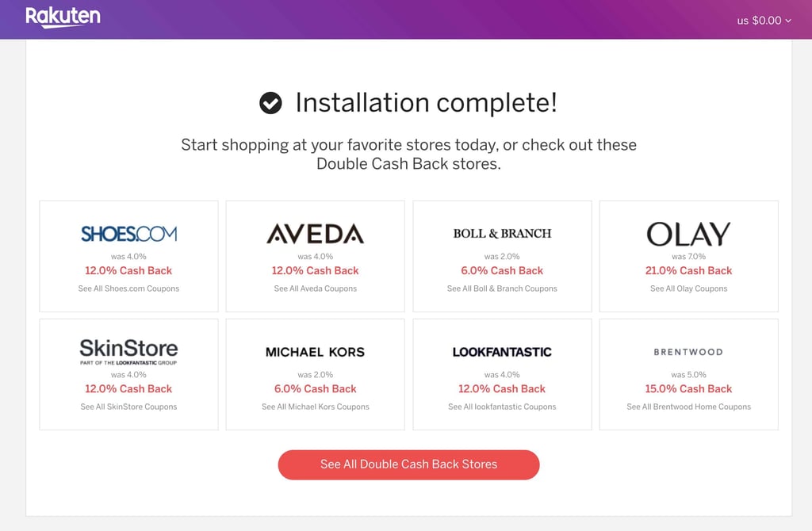The width and height of the screenshot is (812, 531).
Task: Select Brentwood 15.0% Cash Back offer
Action: coord(689,388)
